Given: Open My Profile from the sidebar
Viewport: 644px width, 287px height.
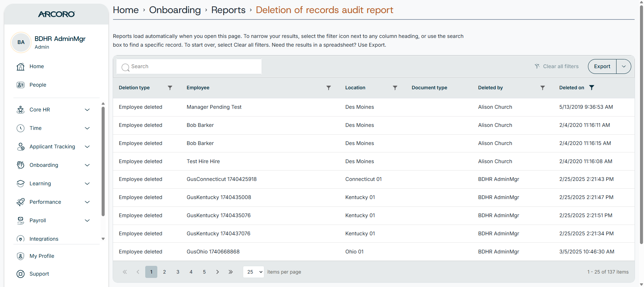Looking at the screenshot, I should tap(42, 256).
